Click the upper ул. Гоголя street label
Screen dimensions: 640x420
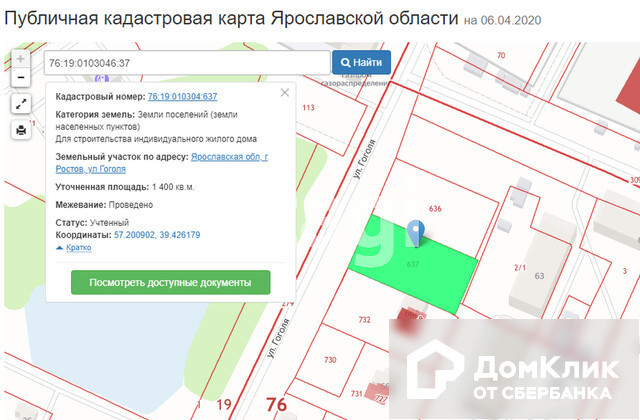[x=364, y=160]
